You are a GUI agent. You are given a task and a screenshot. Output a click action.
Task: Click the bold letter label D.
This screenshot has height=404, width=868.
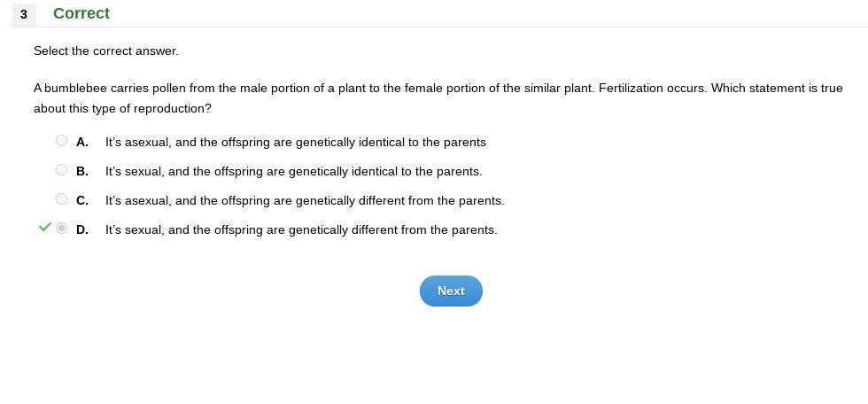[x=82, y=229]
